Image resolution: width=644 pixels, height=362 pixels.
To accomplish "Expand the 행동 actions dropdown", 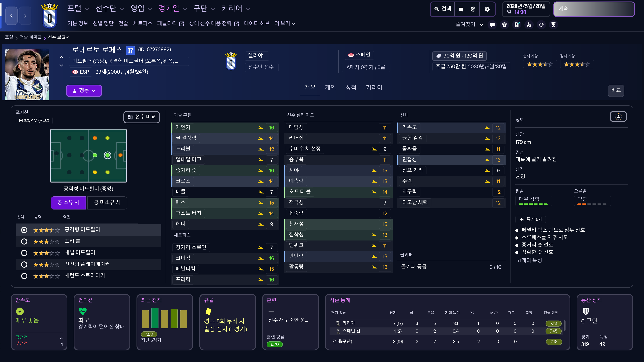I will (x=84, y=90).
